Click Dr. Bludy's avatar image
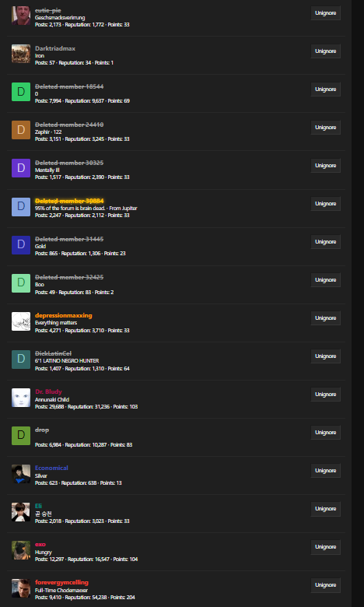364x607 pixels. pos(21,398)
